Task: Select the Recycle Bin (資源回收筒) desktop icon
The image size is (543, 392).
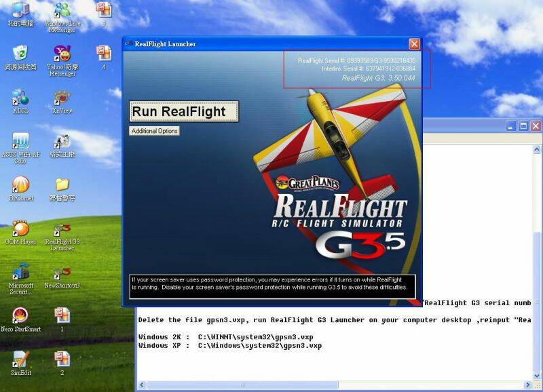Action: coord(21,57)
